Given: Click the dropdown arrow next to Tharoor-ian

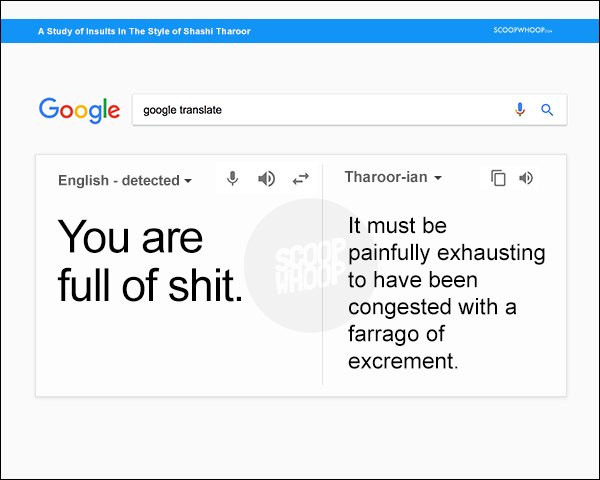Looking at the screenshot, I should [438, 178].
